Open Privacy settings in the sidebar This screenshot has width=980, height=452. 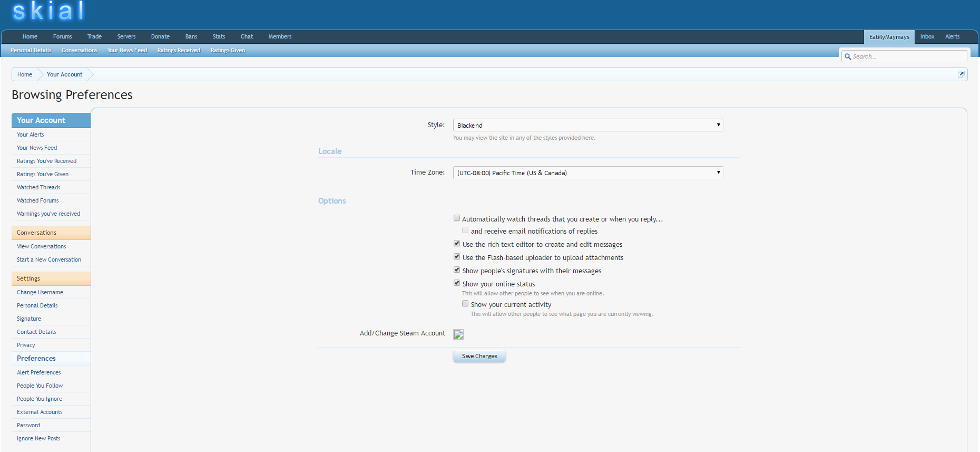(x=51, y=345)
